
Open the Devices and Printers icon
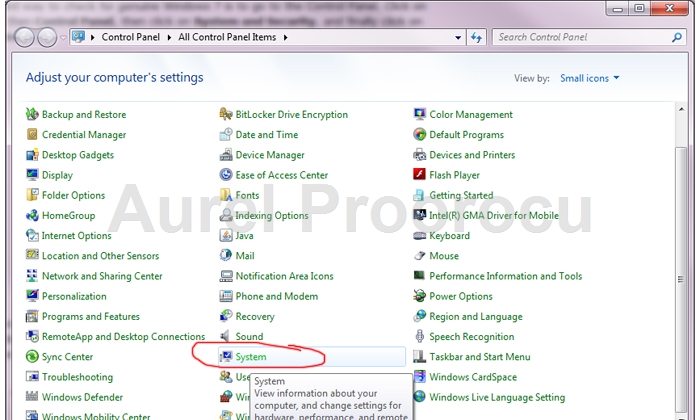(420, 155)
